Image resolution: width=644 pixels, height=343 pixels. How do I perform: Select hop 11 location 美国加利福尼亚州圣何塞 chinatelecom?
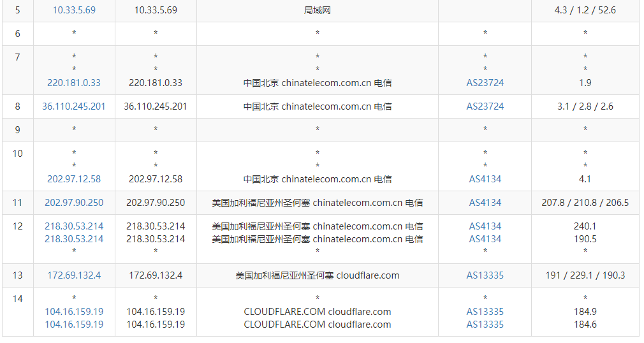318,203
